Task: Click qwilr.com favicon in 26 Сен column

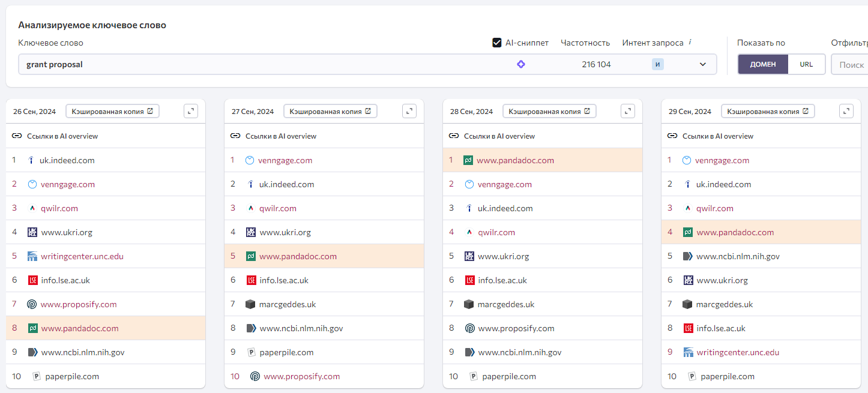Action: pyautogui.click(x=32, y=208)
